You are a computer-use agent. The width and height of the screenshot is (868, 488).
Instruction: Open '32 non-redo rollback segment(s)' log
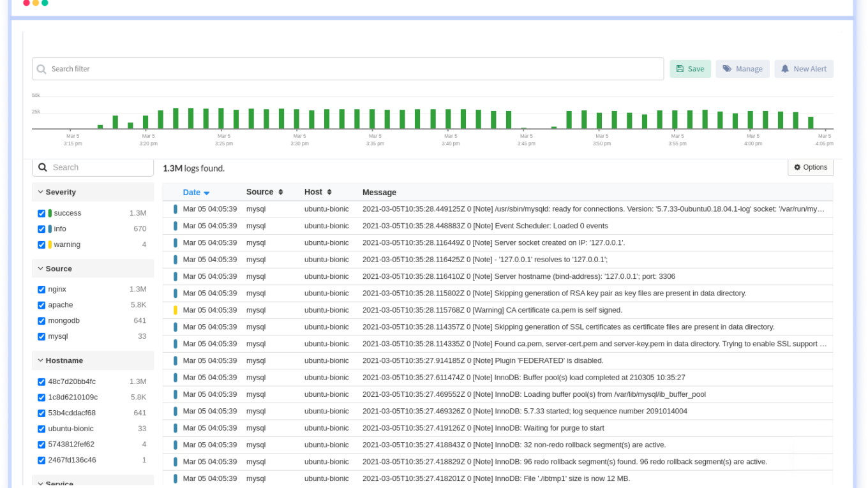coord(514,445)
